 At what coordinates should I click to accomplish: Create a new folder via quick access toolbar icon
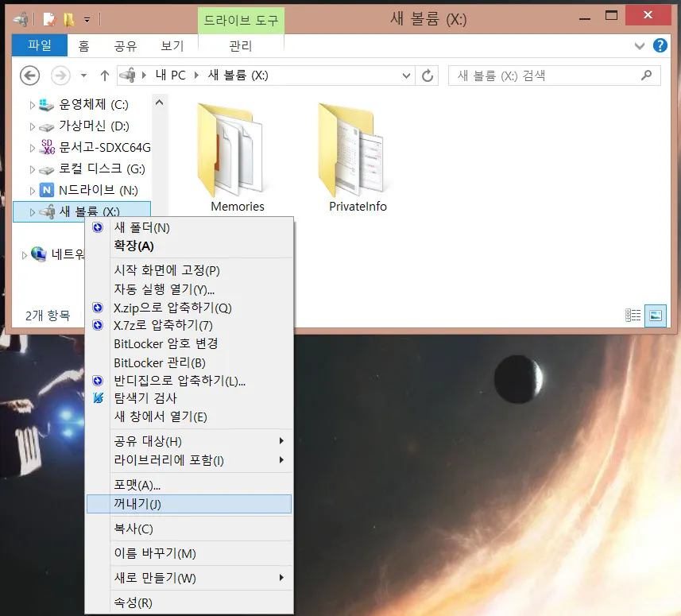coord(69,20)
